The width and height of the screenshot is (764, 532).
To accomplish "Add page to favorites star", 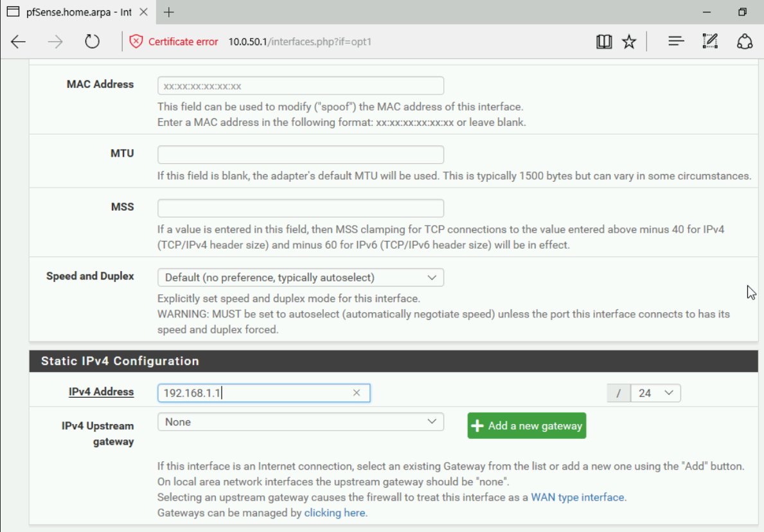I will pos(629,42).
